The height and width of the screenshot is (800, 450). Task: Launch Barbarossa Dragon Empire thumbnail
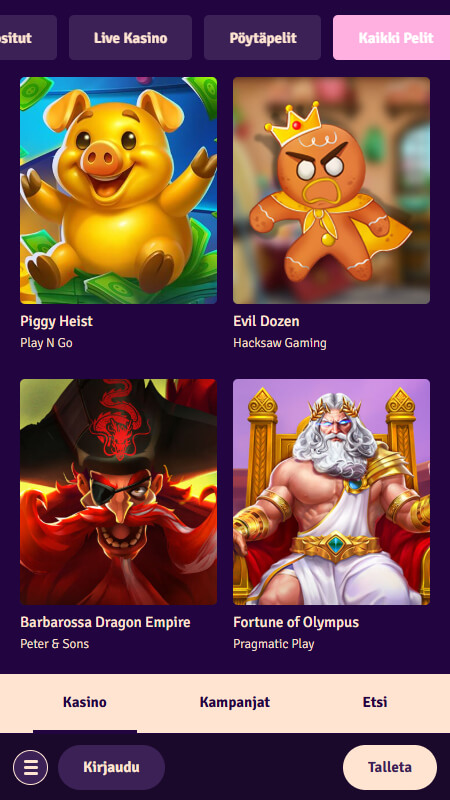tap(118, 492)
